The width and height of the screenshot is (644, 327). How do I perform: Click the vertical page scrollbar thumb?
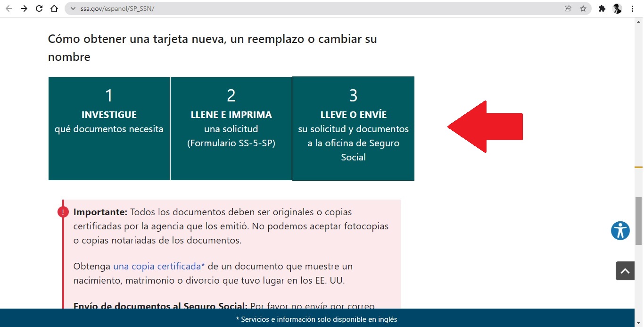(x=638, y=220)
